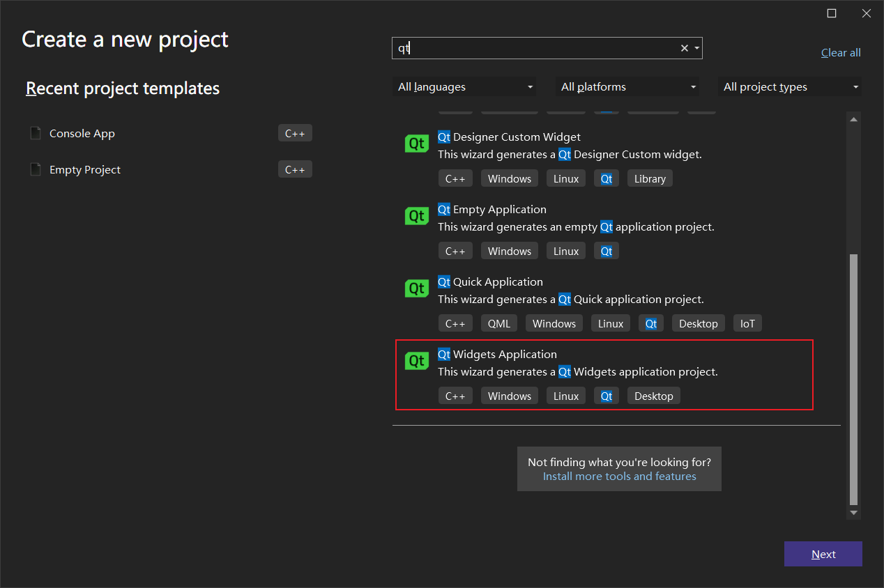Click Empty Application description text
The image size is (884, 588).
point(576,227)
